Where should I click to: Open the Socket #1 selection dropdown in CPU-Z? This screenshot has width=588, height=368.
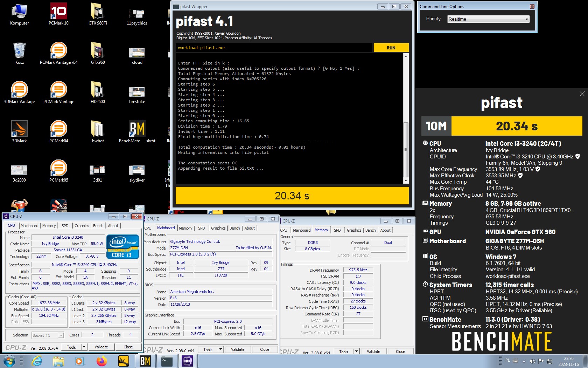(48, 335)
